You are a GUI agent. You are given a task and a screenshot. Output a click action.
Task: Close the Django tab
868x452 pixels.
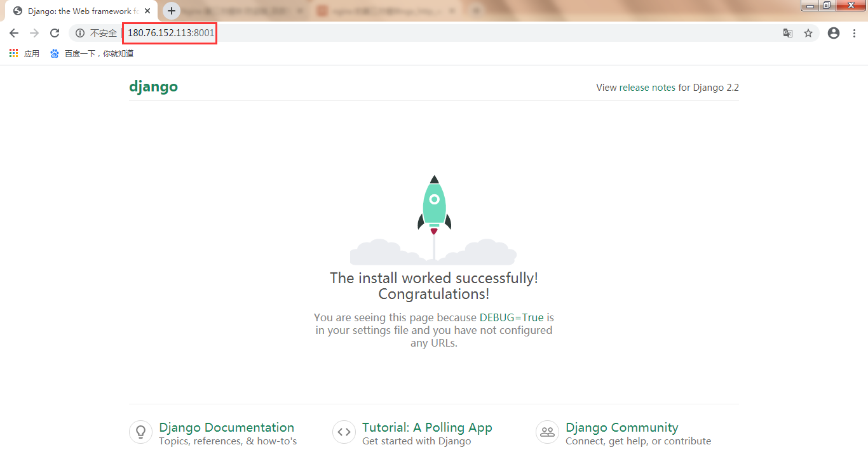coord(147,11)
